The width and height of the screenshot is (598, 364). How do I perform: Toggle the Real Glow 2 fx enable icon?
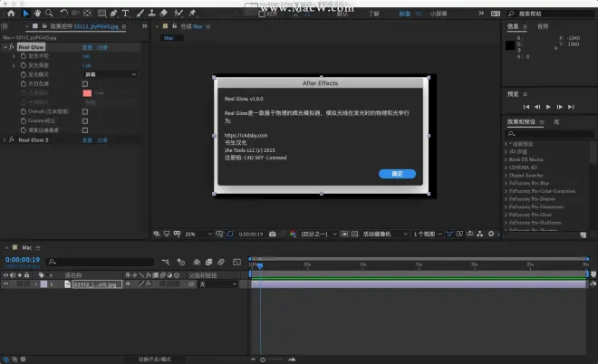point(12,139)
